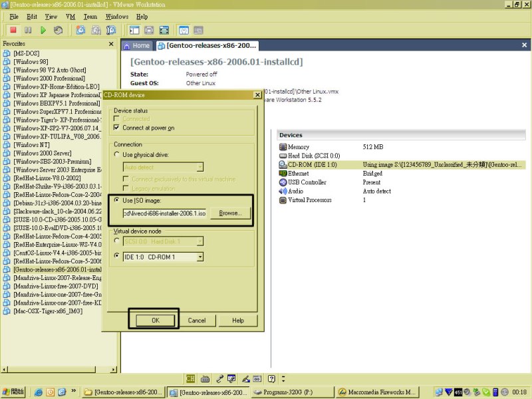Viewport: 532px width, 399px height.
Task: Click the Virtual Processors device icon
Action: pos(283,200)
